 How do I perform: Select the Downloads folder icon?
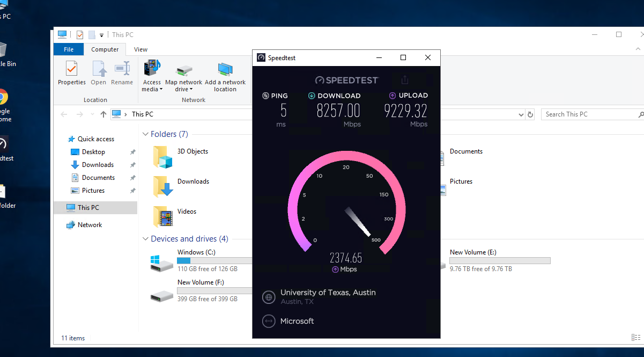point(163,187)
